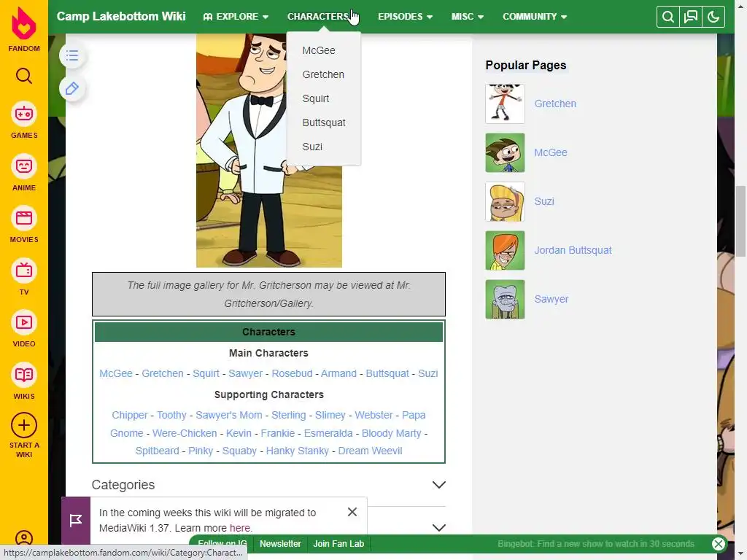Dismiss the Bingebot green banner

(719, 544)
